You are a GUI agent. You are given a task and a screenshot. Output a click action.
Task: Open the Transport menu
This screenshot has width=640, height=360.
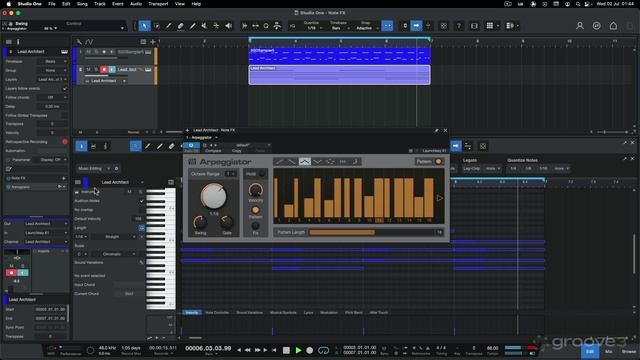pyautogui.click(x=158, y=4)
